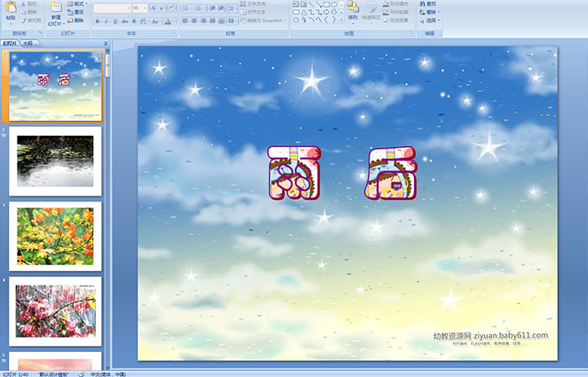Click the Paste (粘贴) clipboard icon
The image size is (588, 377).
point(11,7)
